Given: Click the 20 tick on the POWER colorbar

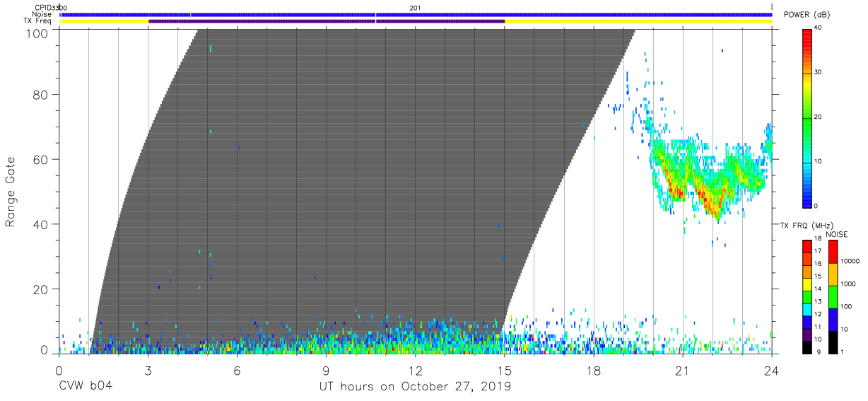Looking at the screenshot, I should tap(819, 117).
